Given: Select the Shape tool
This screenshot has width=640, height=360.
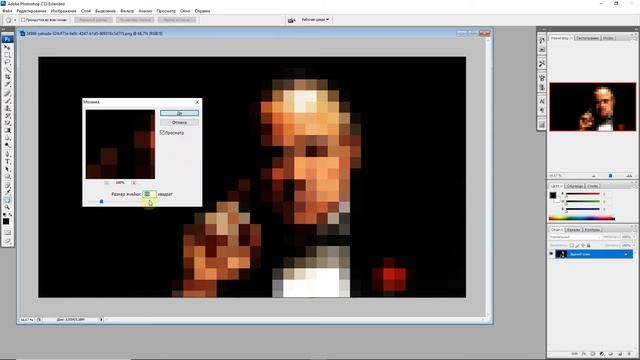Looking at the screenshot, I should tap(7, 176).
